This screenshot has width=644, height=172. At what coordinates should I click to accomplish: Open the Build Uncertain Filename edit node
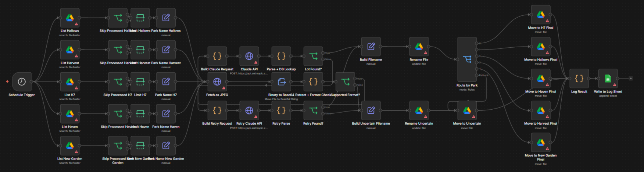point(371,110)
